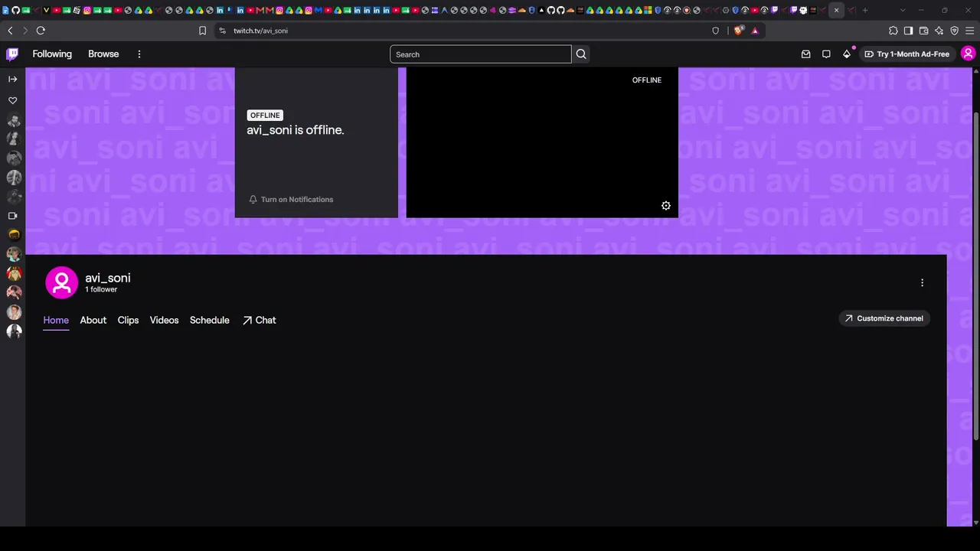Screen dimensions: 980x551
Task: Open the Brave Wallet icon
Action: [x=923, y=31]
